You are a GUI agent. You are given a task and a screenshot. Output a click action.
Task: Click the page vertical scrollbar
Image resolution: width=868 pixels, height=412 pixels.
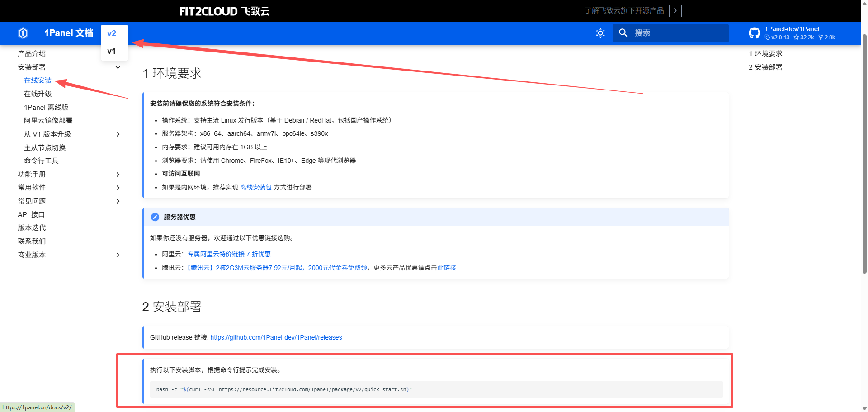pos(864,181)
